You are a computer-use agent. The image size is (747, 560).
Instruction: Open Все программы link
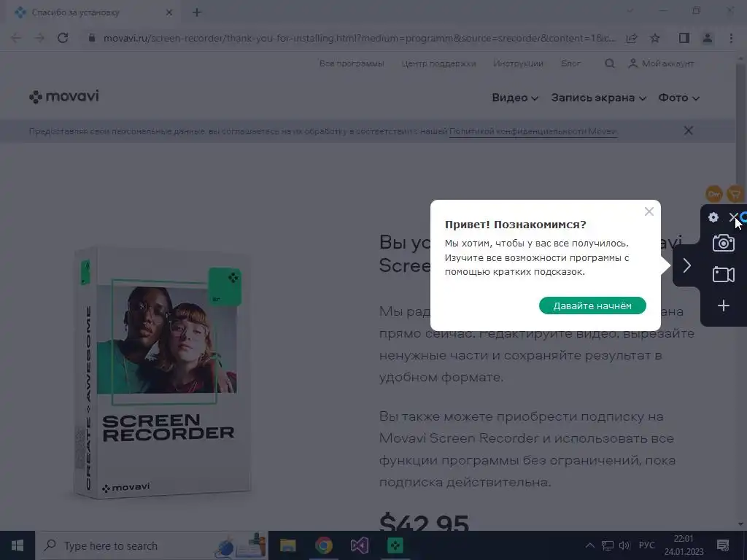pyautogui.click(x=352, y=63)
